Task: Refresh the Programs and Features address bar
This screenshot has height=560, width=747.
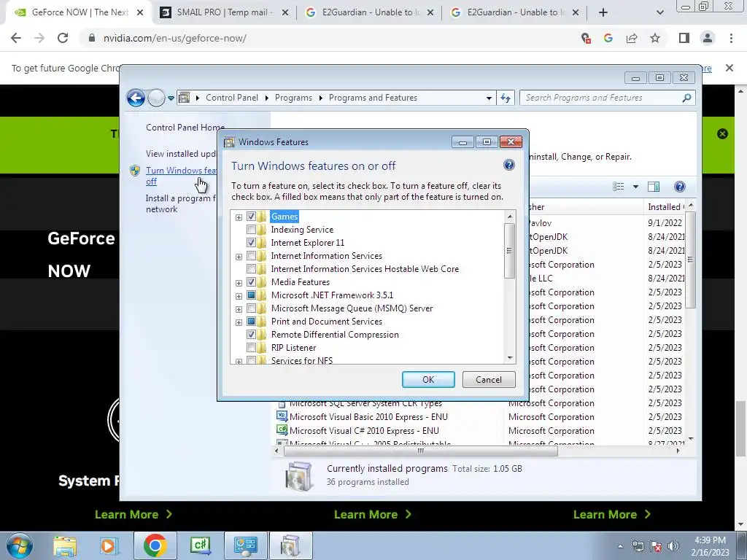Action: (x=506, y=98)
